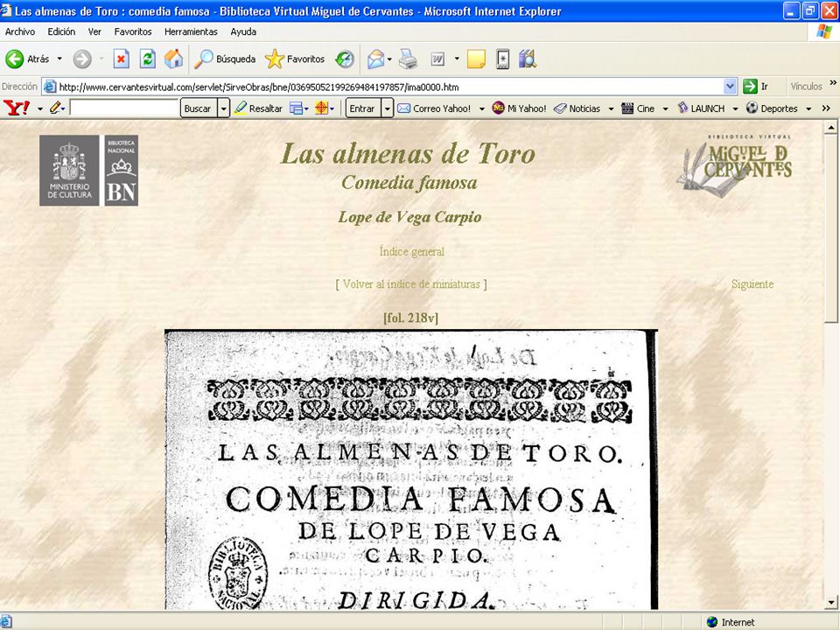Viewport: 840px width, 630px height.
Task: Go back with the Atrás arrow
Action: (27, 59)
